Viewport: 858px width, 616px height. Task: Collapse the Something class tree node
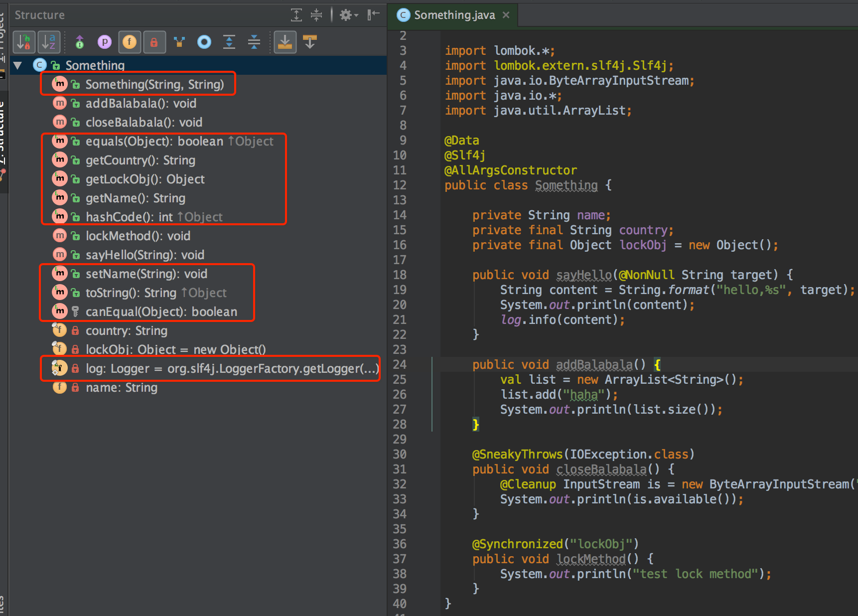tap(18, 65)
